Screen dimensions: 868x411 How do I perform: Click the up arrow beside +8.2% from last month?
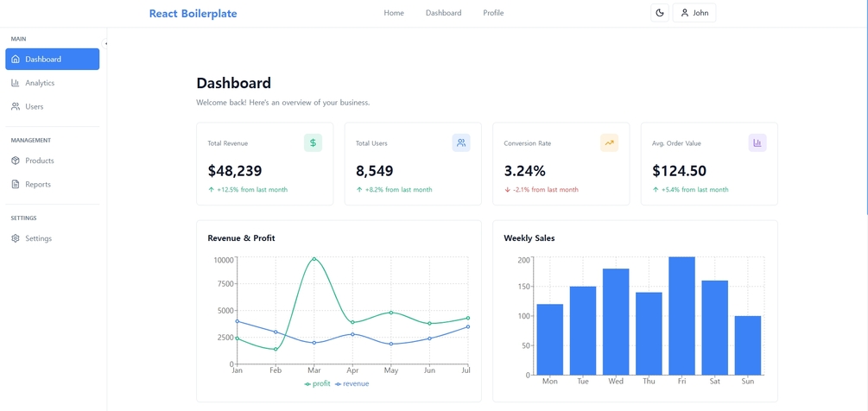(x=359, y=190)
